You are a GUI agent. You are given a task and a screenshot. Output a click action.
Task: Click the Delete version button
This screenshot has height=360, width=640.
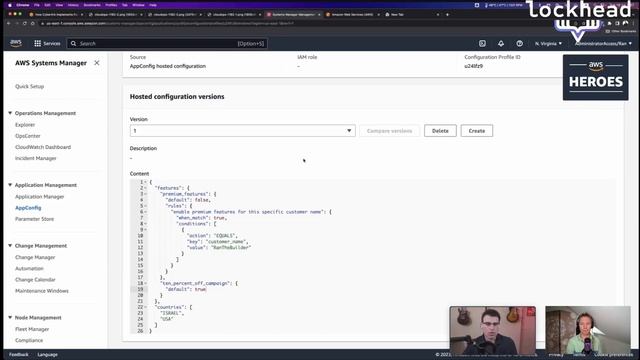pyautogui.click(x=440, y=131)
